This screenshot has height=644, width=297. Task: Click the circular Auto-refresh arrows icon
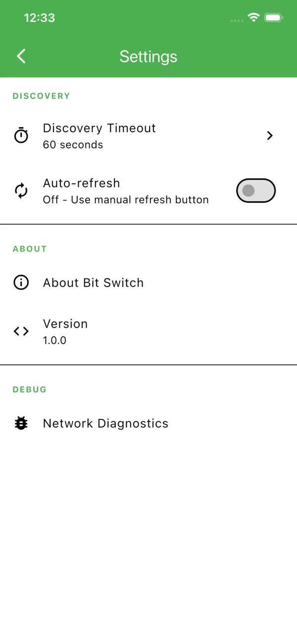point(21,190)
